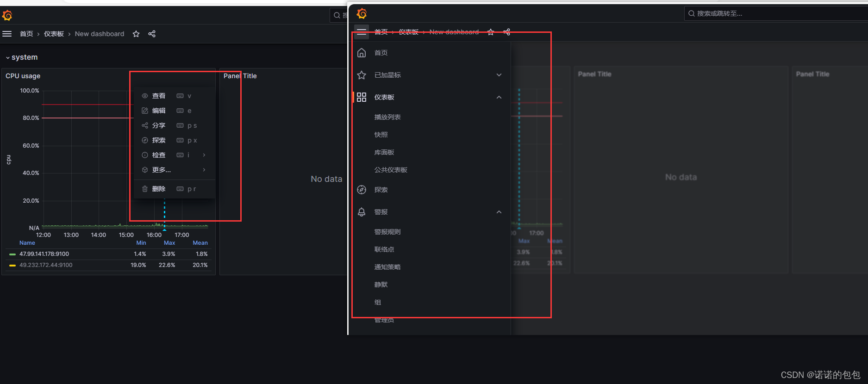Select 删除 in panel context menu

click(x=175, y=189)
